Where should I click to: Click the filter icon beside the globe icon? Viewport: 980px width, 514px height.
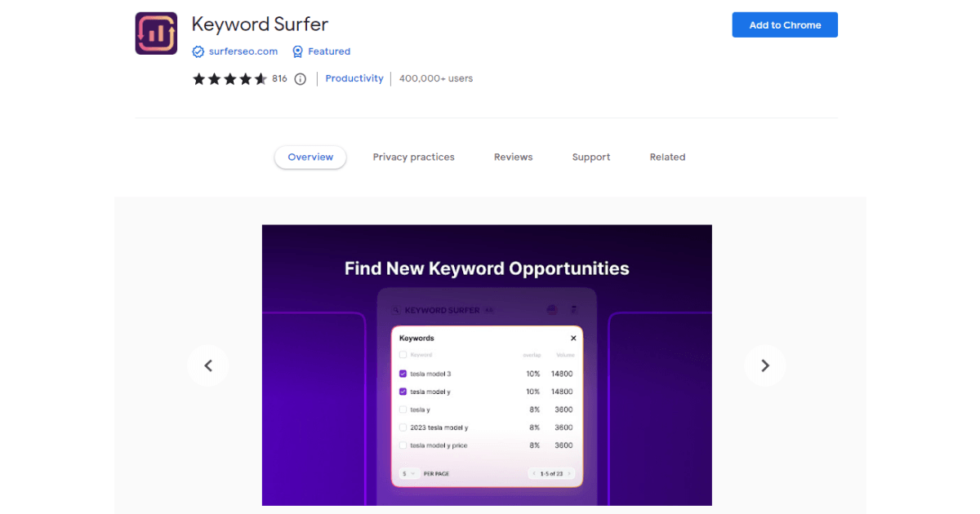[x=572, y=309]
